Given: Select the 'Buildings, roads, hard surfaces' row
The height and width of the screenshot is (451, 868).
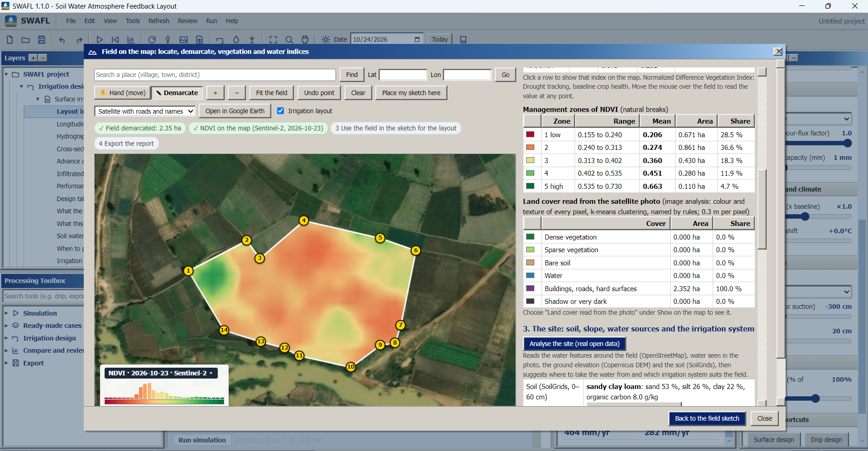Looking at the screenshot, I should [639, 288].
